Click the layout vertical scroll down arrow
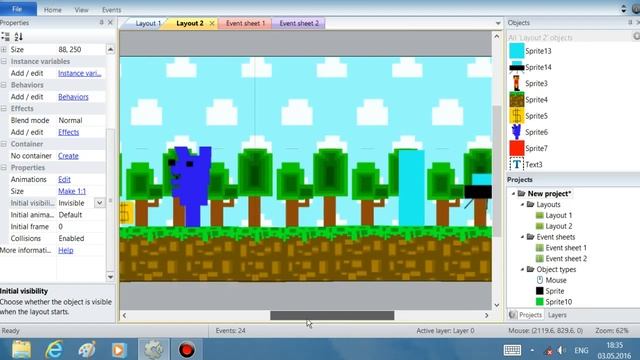Screen dimensions: 640x360 click(497, 305)
